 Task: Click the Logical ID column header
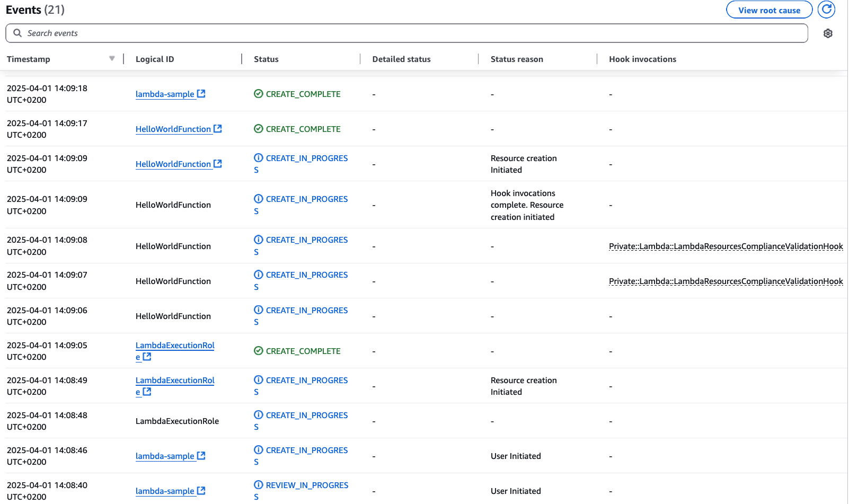155,59
